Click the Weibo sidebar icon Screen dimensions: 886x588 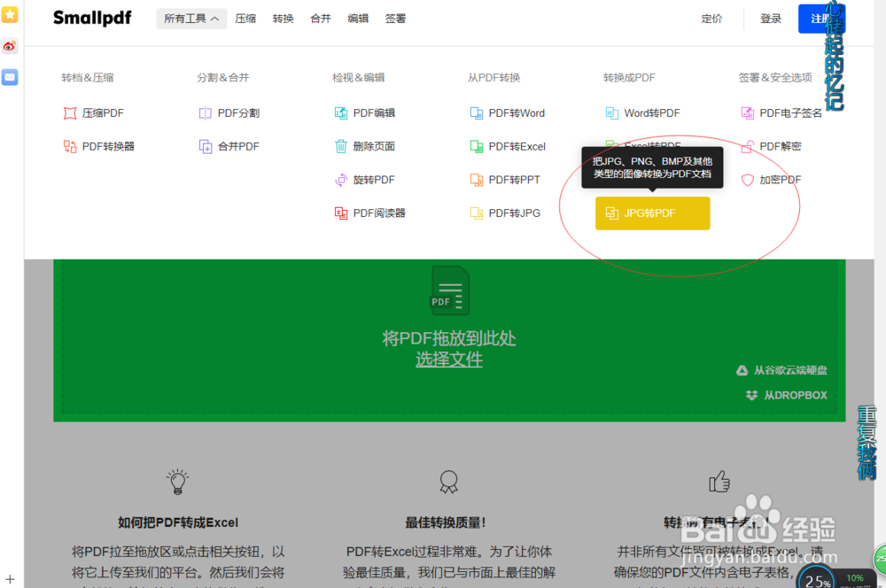[x=10, y=46]
